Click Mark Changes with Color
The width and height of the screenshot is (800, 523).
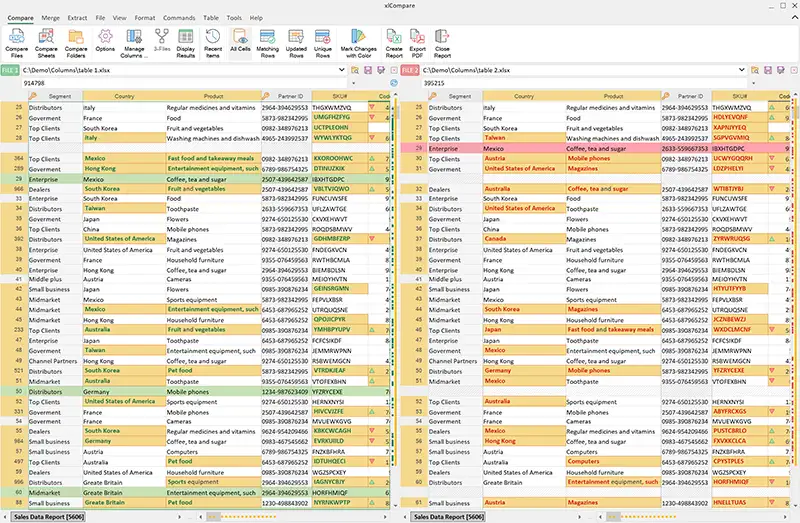tap(359, 43)
